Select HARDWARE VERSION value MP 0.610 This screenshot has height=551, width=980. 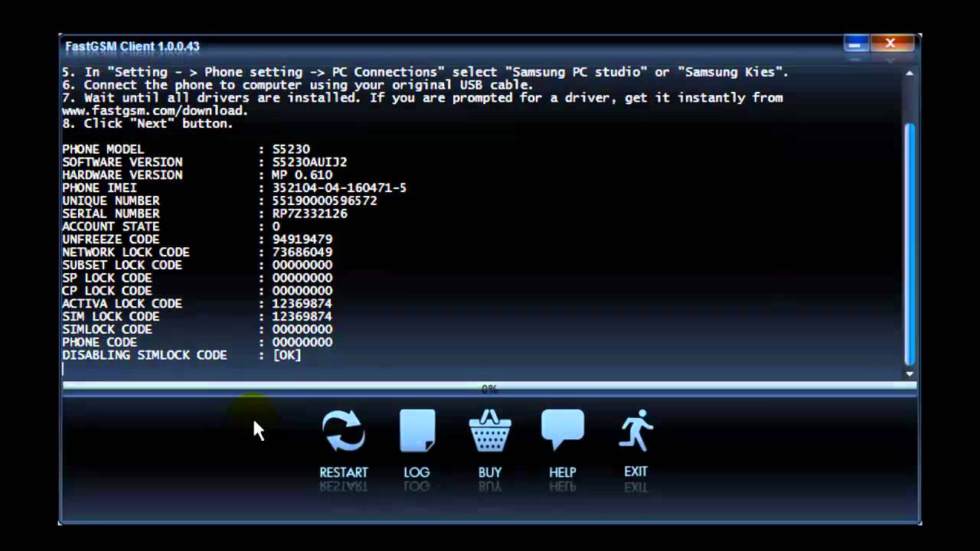(302, 175)
